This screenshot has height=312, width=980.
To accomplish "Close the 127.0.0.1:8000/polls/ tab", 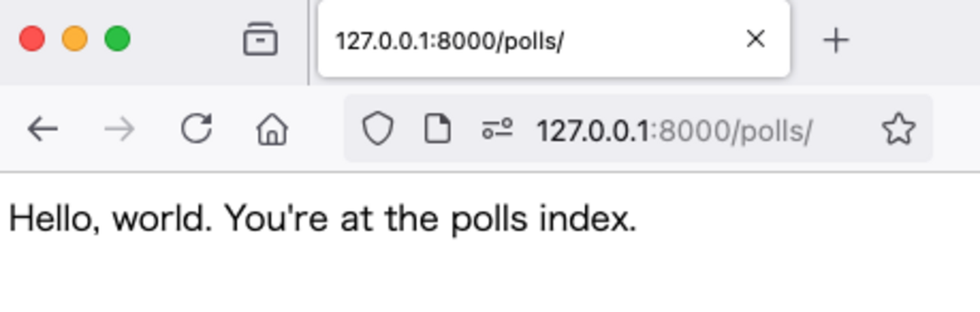I will click(755, 39).
